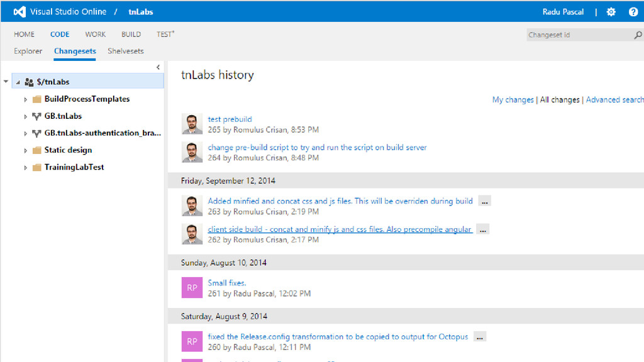The width and height of the screenshot is (644, 362).
Task: Open the TEST hub
Action: tap(165, 35)
